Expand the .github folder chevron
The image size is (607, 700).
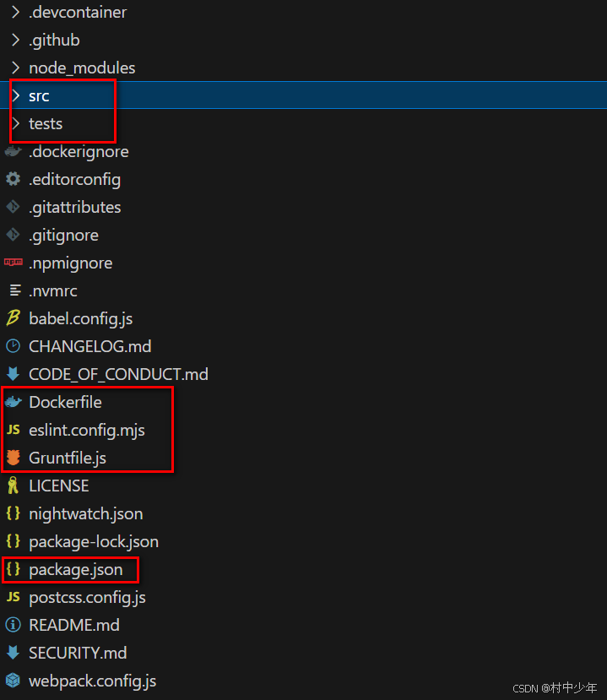pos(16,40)
